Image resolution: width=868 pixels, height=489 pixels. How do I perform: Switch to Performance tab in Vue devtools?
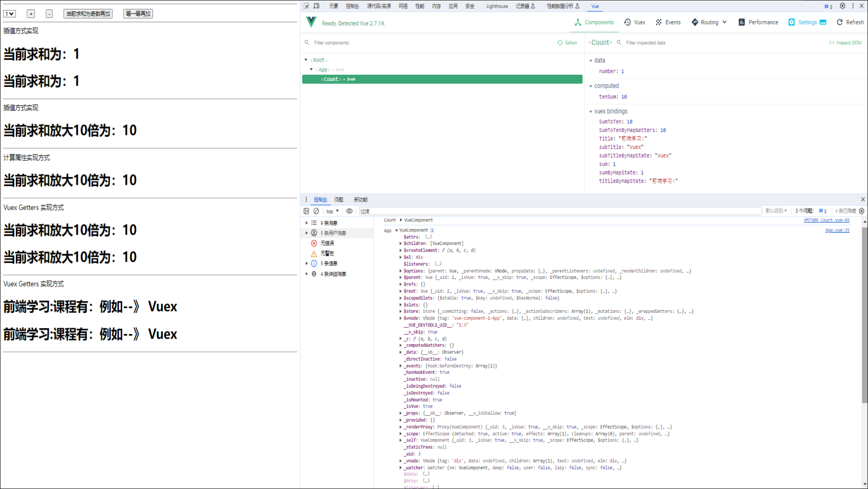758,22
